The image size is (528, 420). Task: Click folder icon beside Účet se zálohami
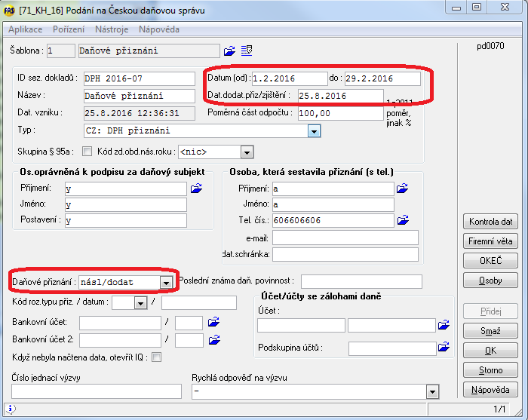coord(445,326)
